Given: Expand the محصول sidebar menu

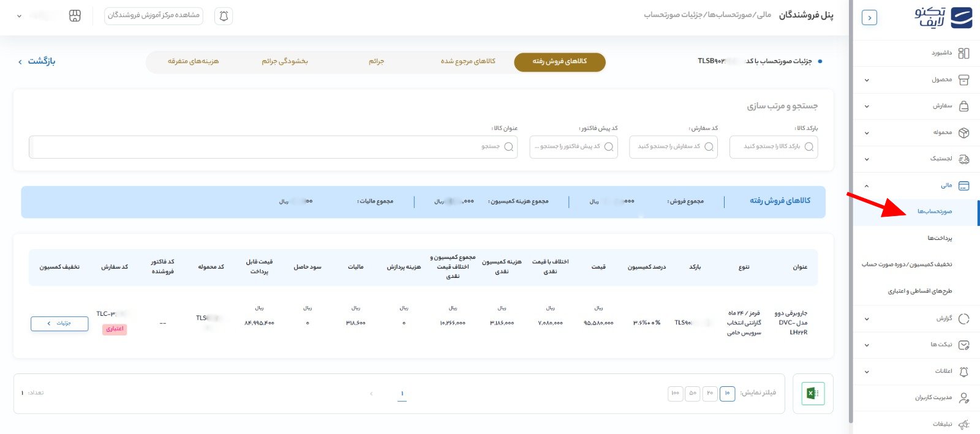Looking at the screenshot, I should pyautogui.click(x=867, y=80).
